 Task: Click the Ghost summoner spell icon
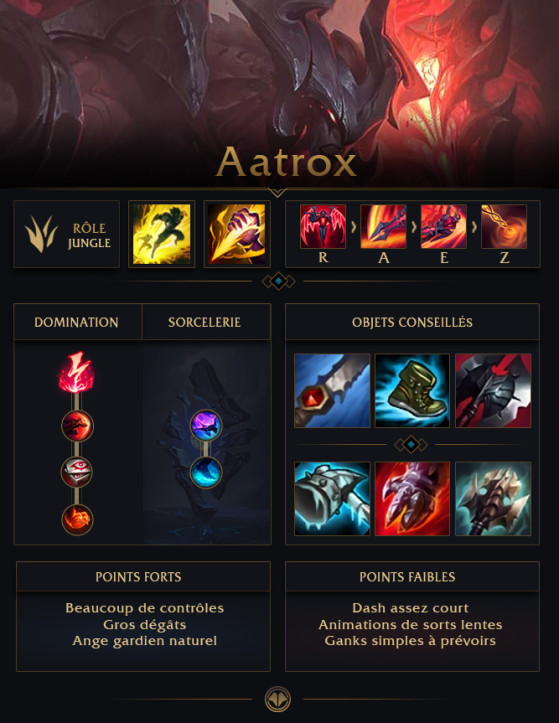(161, 234)
